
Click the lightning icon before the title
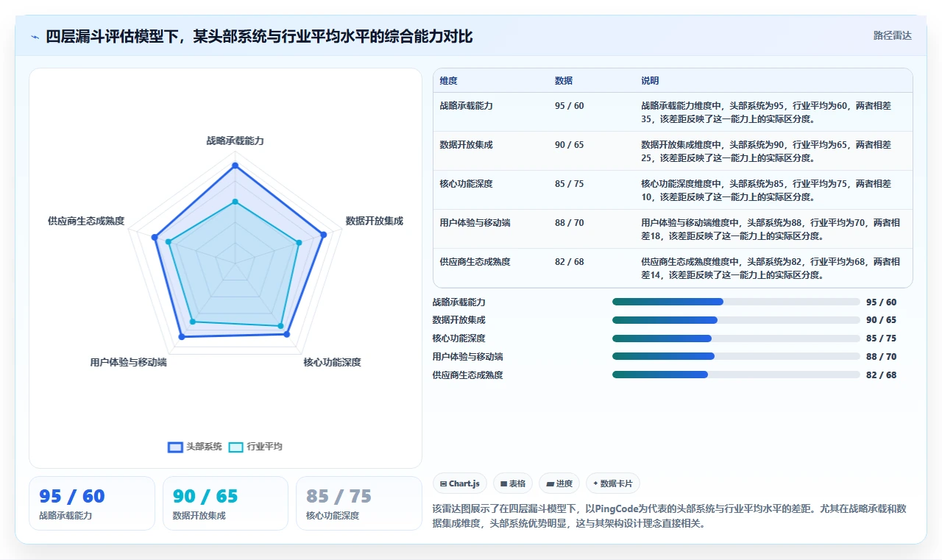tap(35, 37)
